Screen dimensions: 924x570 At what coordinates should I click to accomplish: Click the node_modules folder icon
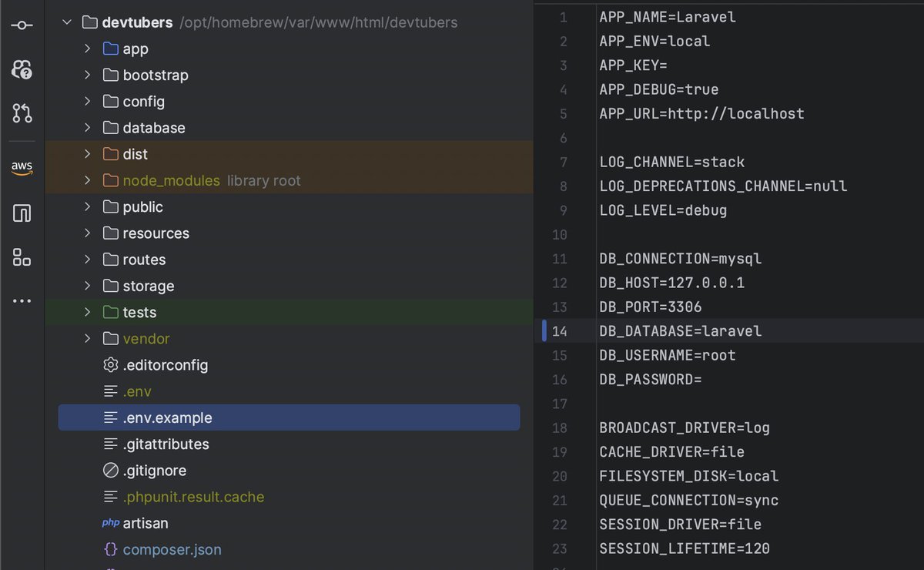coord(111,180)
